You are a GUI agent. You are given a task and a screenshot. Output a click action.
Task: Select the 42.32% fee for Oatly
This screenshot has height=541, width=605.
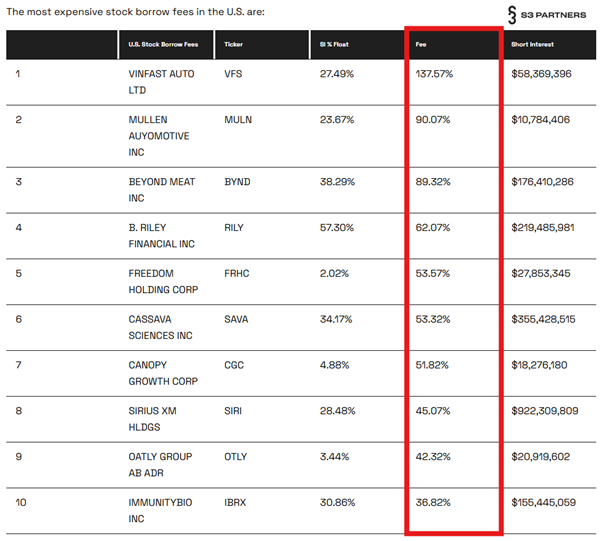[432, 456]
